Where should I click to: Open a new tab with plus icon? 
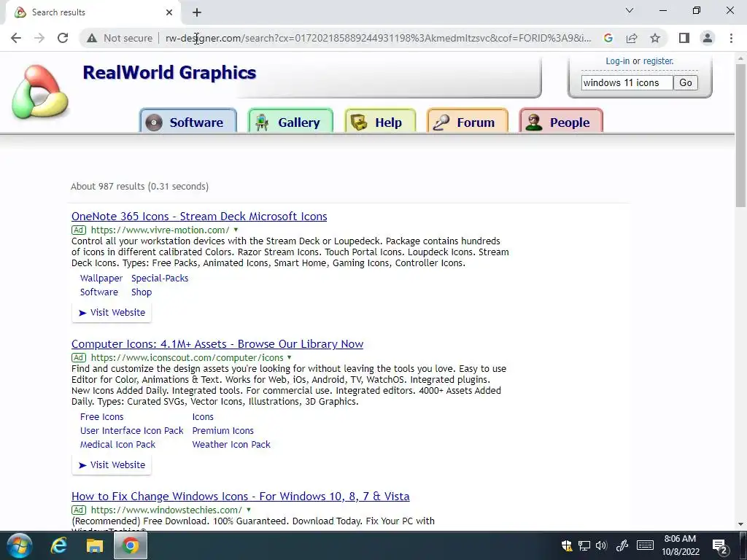tap(197, 12)
